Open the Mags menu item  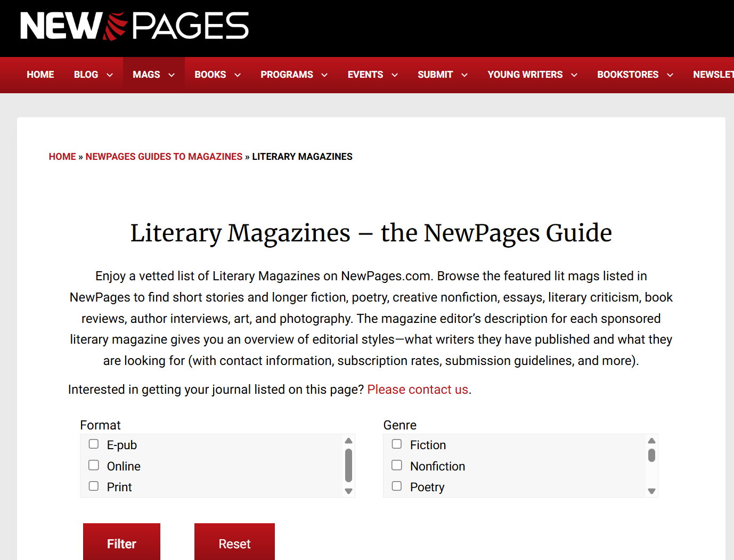pos(146,75)
